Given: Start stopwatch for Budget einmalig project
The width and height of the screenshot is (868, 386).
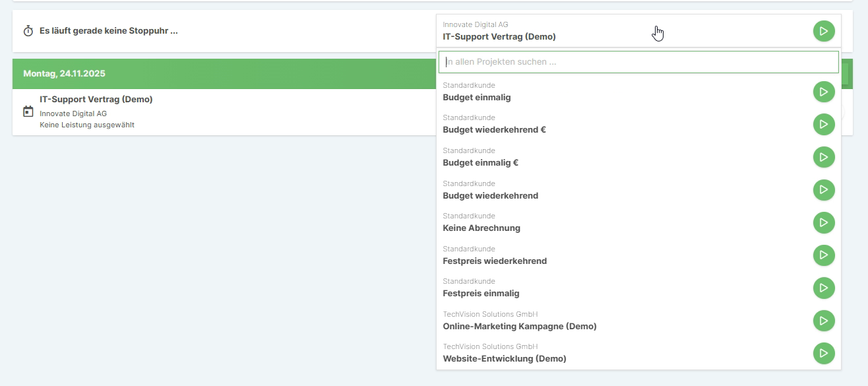Looking at the screenshot, I should [x=824, y=92].
